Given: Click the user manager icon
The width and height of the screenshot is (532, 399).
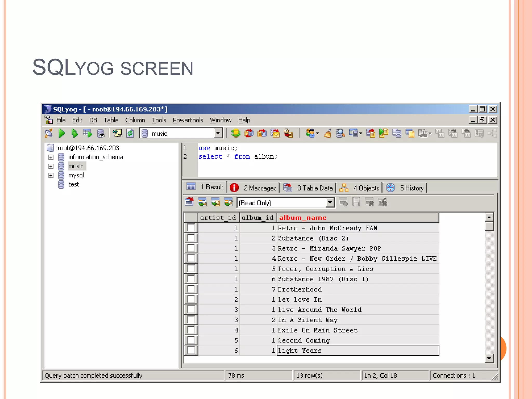Looking at the screenshot, I should pyautogui.click(x=312, y=133).
